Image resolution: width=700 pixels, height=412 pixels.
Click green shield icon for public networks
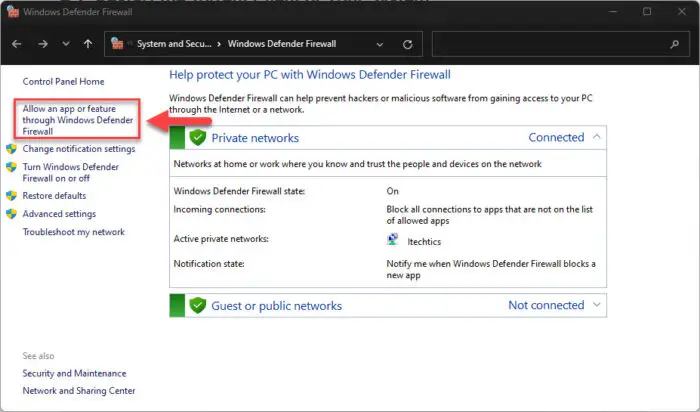[197, 305]
